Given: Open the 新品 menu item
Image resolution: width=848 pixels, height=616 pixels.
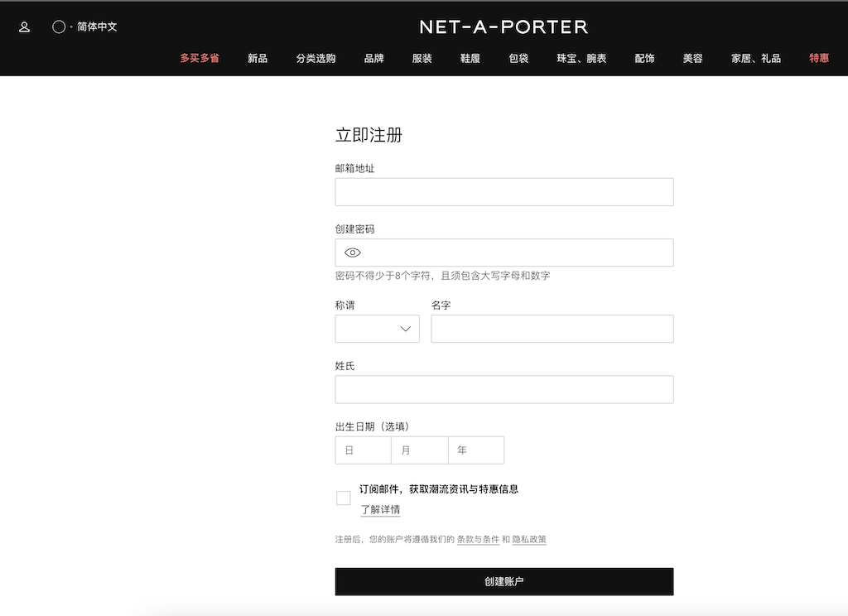Looking at the screenshot, I should [258, 59].
